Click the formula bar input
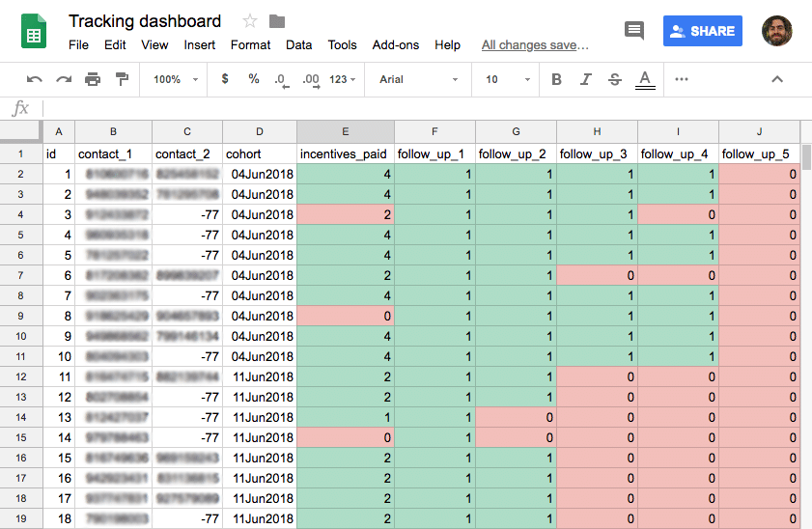The height and width of the screenshot is (529, 812). tap(425, 109)
